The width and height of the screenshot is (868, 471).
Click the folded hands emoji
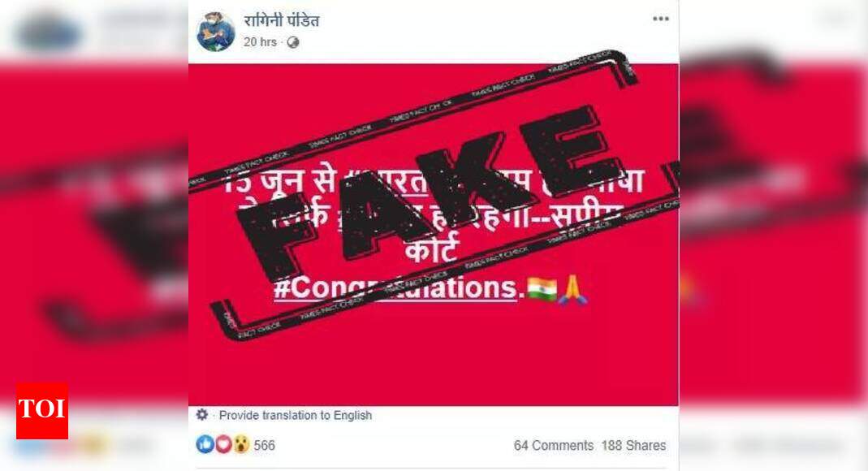pos(572,289)
